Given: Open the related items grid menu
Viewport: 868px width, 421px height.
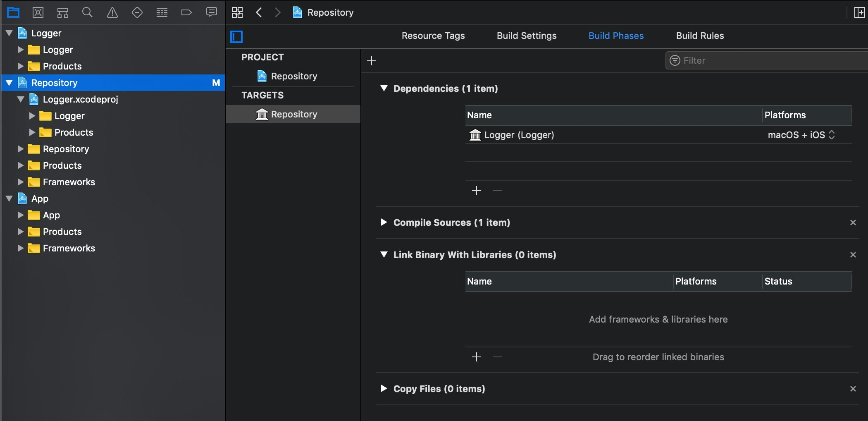Looking at the screenshot, I should tap(237, 12).
